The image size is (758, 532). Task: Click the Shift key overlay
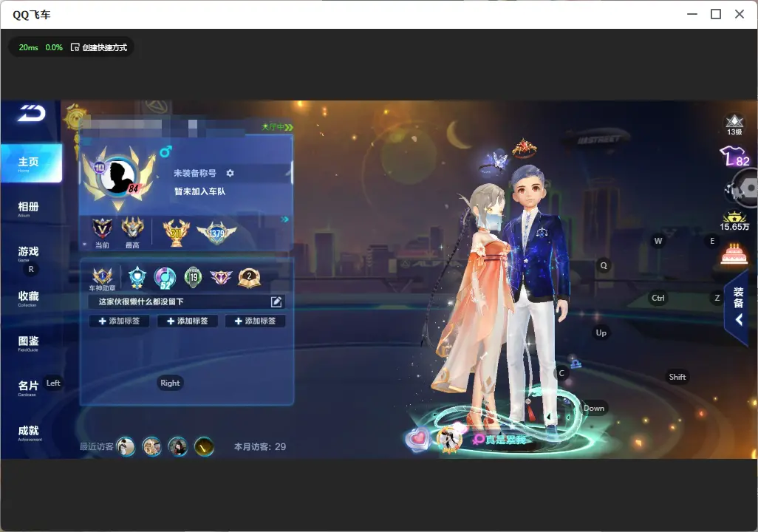[x=677, y=378]
